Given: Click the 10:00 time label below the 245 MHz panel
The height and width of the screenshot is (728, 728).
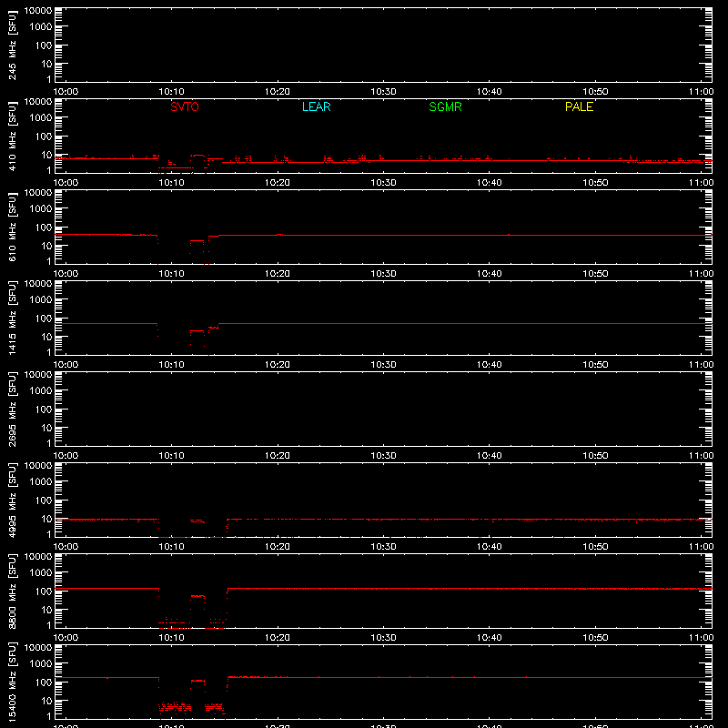Looking at the screenshot, I should [66, 92].
